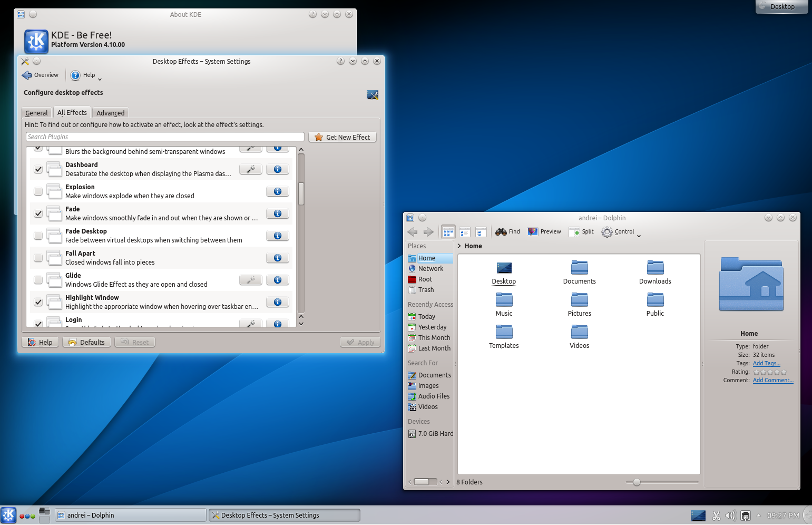Click the Find binoculars icon in Dolphin
Viewport: 812px width, 525px height.
[501, 232]
